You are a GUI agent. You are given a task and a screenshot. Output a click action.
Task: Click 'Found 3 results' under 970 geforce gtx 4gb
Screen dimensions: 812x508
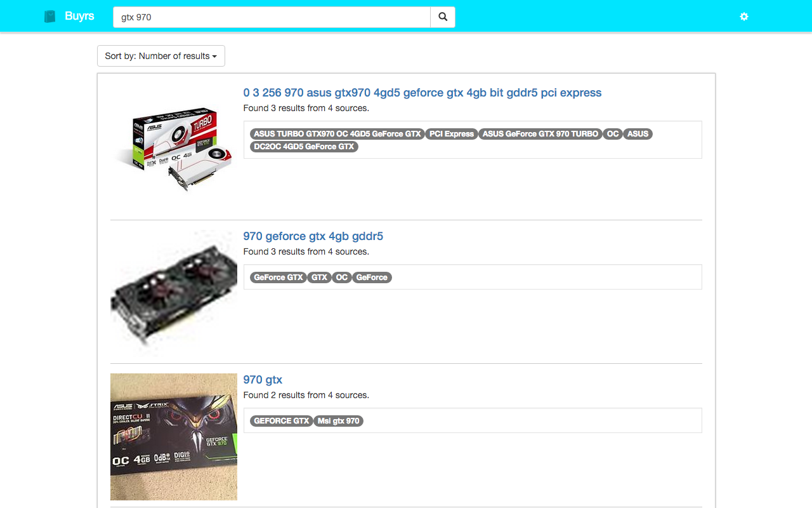[x=306, y=251]
